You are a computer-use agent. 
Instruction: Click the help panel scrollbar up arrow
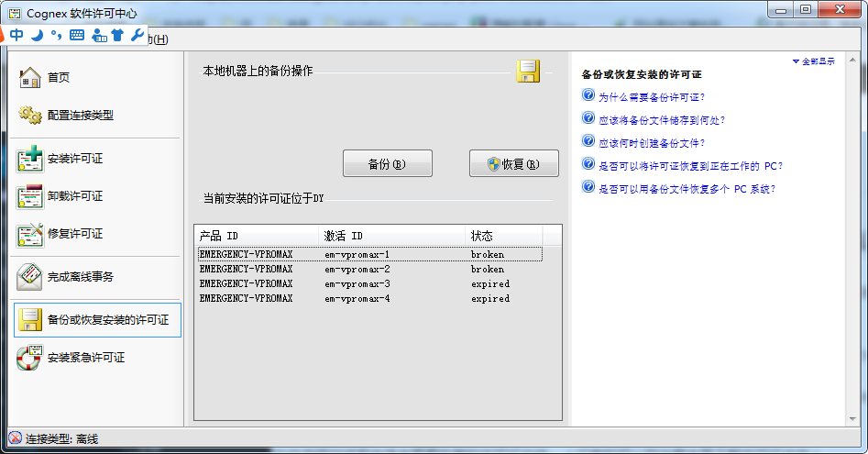[852, 60]
